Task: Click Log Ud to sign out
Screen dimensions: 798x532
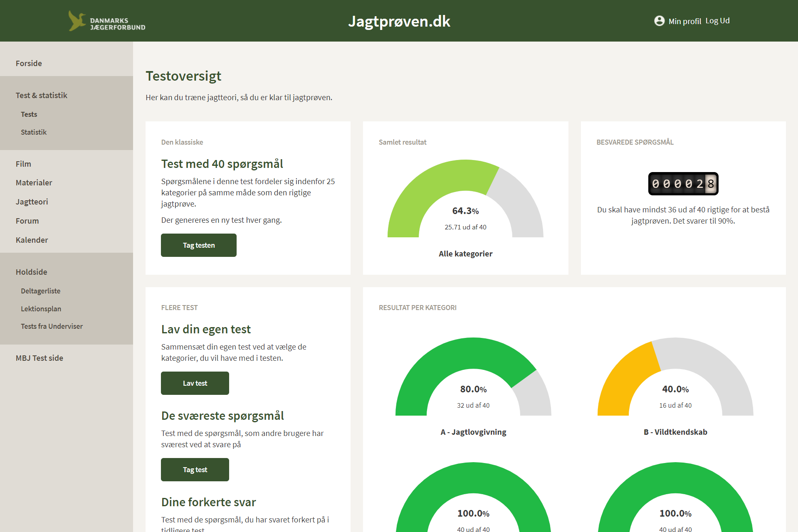Action: coord(717,21)
